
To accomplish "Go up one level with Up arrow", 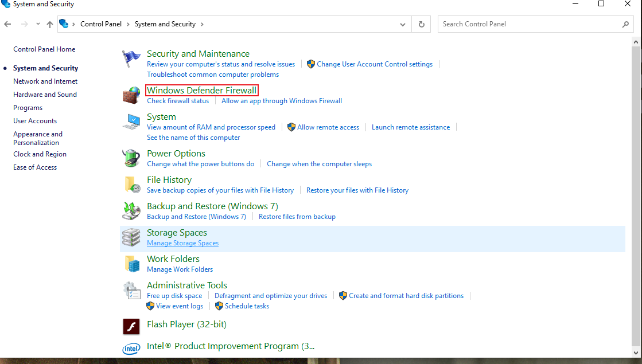I will pos(49,24).
